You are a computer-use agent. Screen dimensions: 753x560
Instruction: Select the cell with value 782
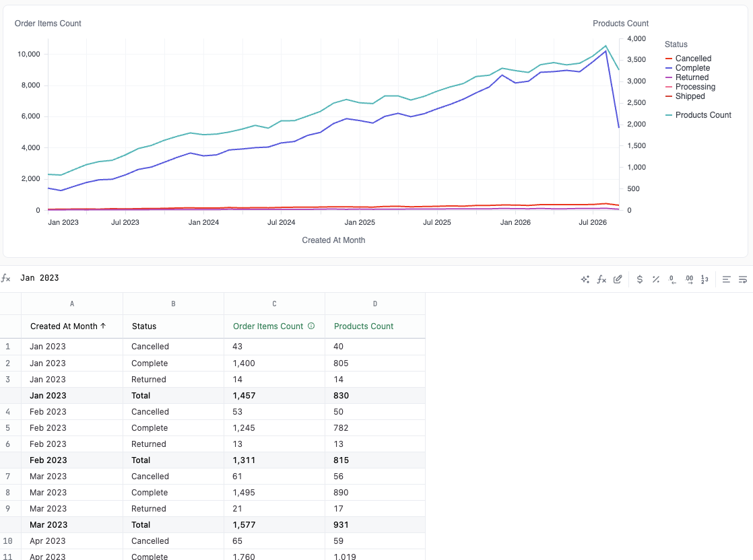pos(375,427)
